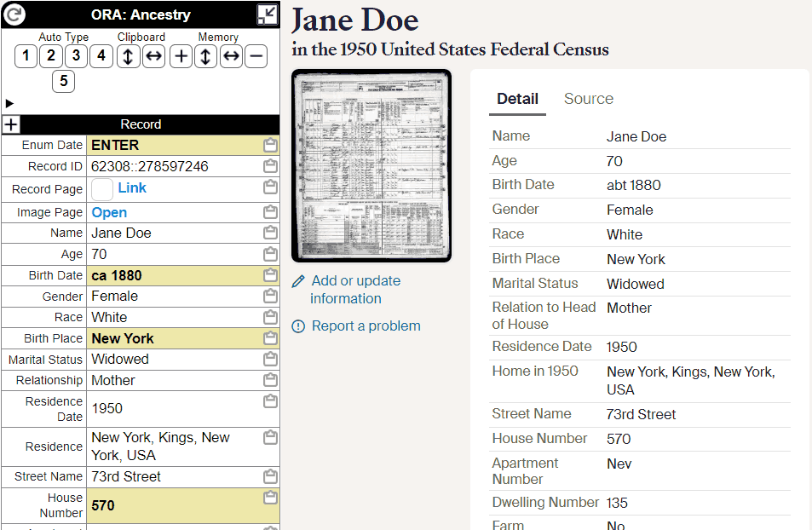Select Dwelling Number value 135
This screenshot has height=530, width=812.
617,503
